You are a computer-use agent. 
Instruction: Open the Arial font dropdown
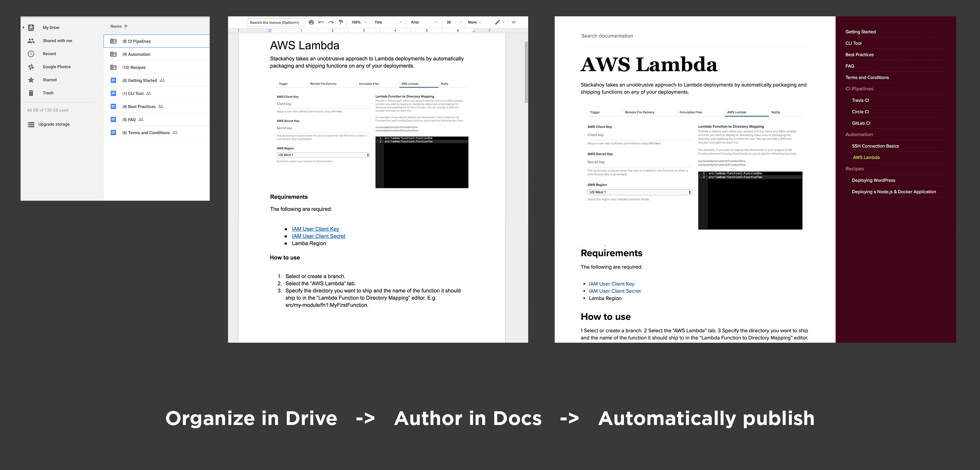tap(424, 22)
